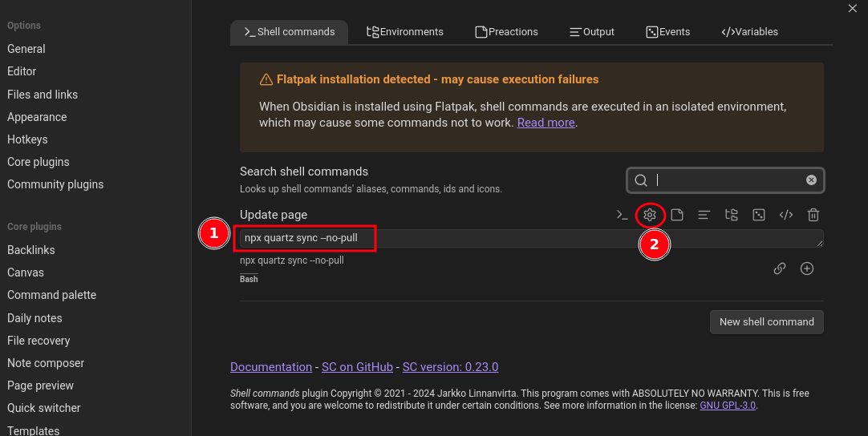Viewport: 868px width, 436px height.
Task: Click the npx quartz sync command text field
Action: (x=529, y=238)
